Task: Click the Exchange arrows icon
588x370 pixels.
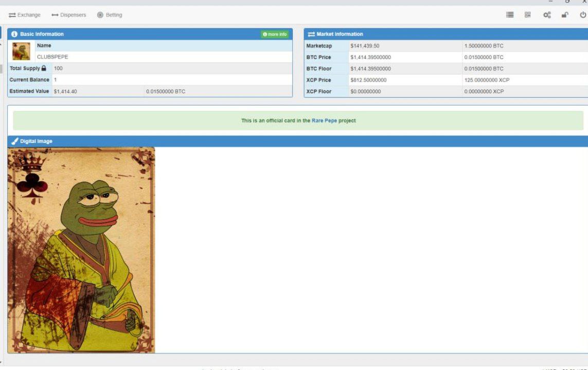Action: (x=12, y=15)
